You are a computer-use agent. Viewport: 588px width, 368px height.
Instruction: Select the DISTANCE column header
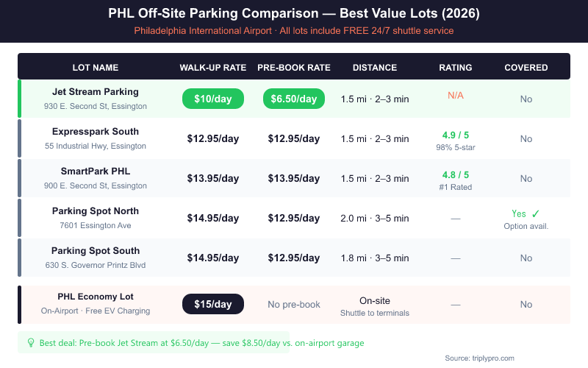(x=375, y=68)
